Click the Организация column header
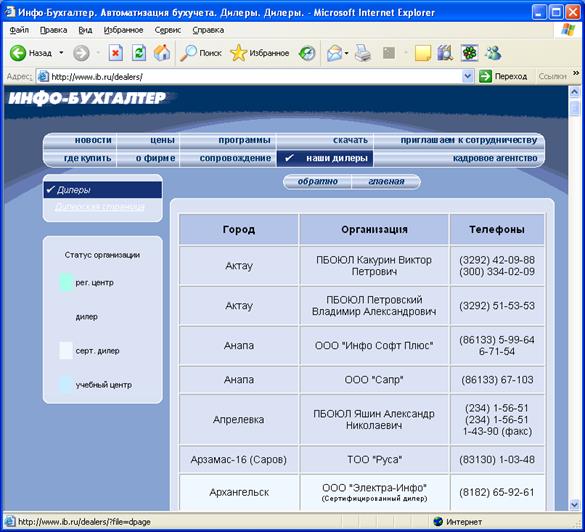585x532 pixels. point(374,229)
